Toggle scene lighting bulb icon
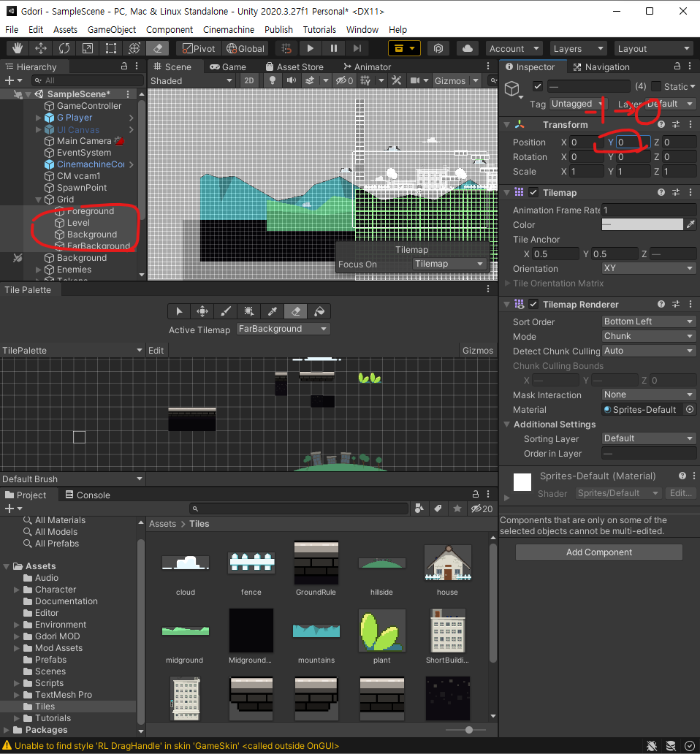Image resolution: width=700 pixels, height=754 pixels. (x=272, y=80)
